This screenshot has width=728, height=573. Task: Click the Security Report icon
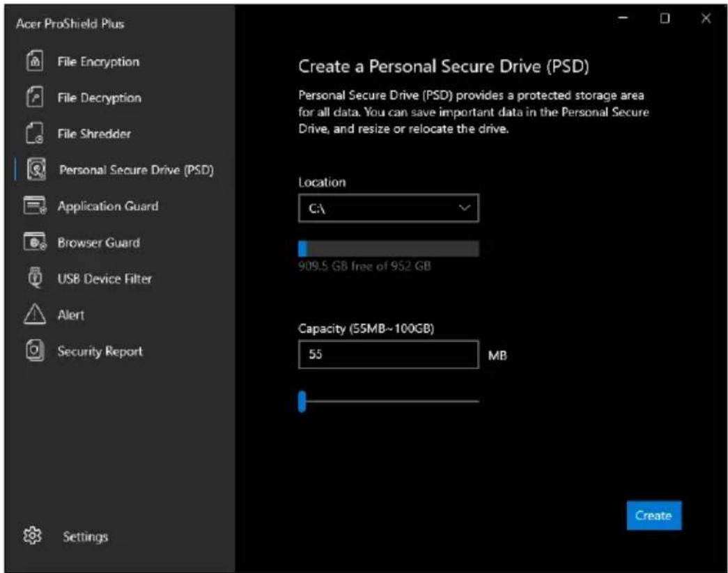tap(35, 350)
